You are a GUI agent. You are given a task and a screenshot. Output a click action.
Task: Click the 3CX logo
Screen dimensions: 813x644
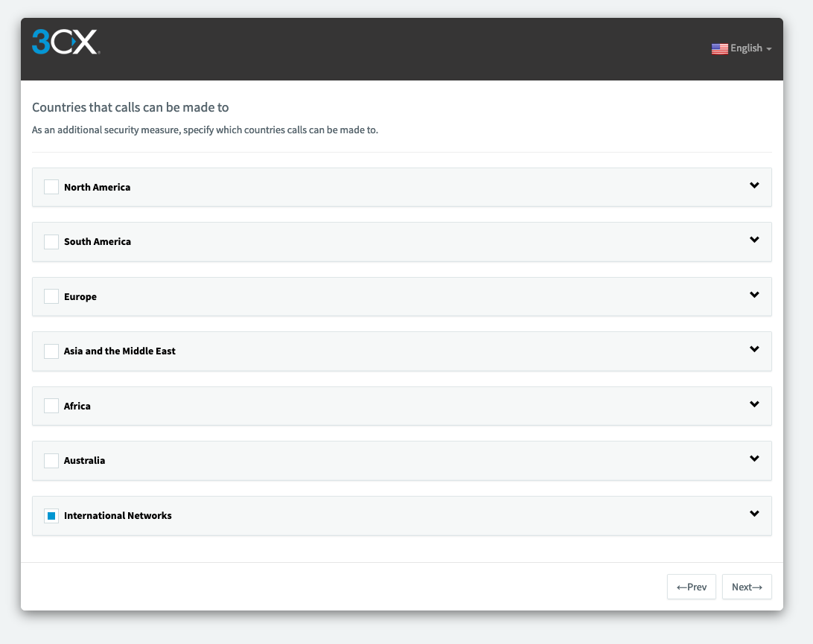(66, 42)
